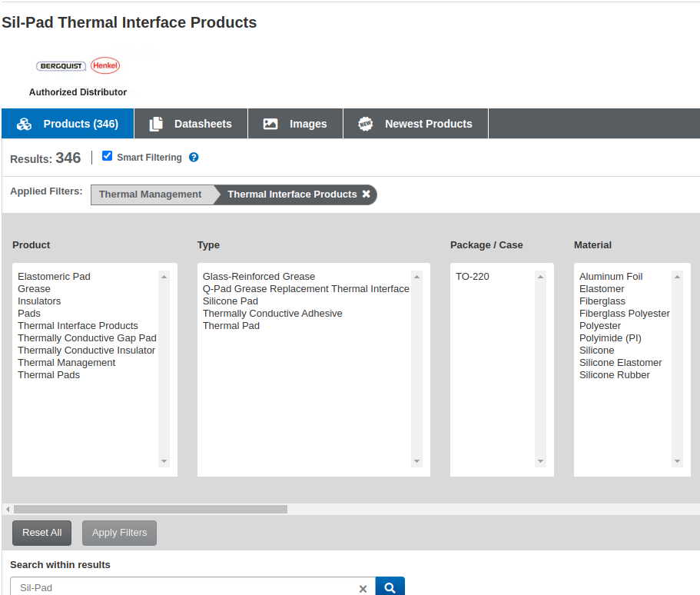The height and width of the screenshot is (595, 700).
Task: Select Silicone Pad type
Action: [x=231, y=301]
